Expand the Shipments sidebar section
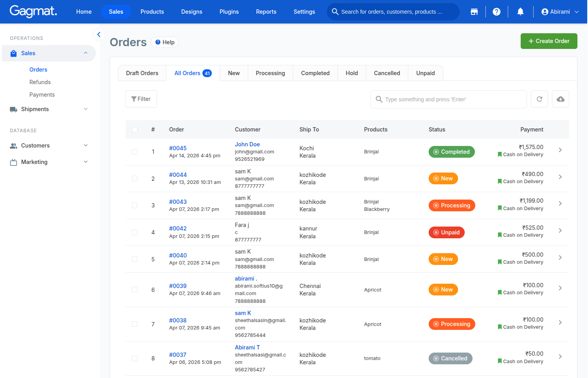 [x=49, y=109]
